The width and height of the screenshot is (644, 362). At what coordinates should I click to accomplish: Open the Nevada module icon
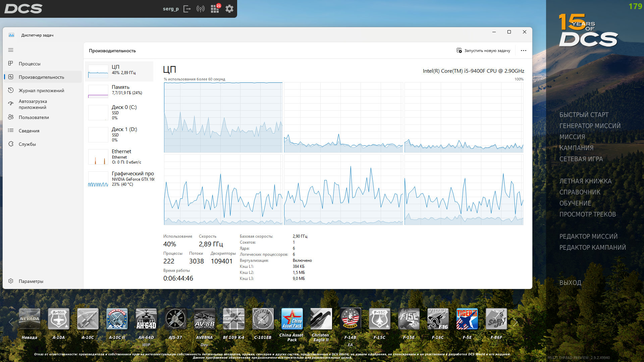[x=30, y=319]
